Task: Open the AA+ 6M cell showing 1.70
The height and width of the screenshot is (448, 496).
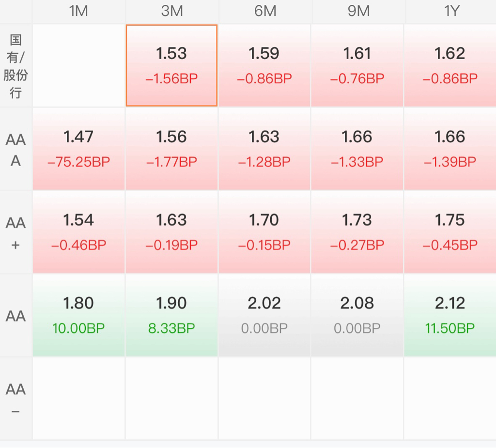Action: pos(264,232)
